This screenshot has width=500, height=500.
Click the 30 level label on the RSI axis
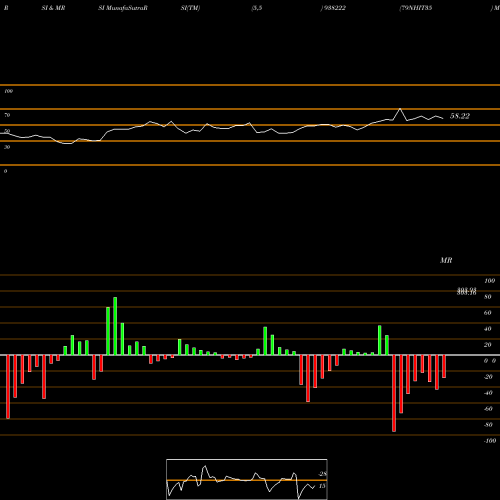pyautogui.click(x=7, y=147)
